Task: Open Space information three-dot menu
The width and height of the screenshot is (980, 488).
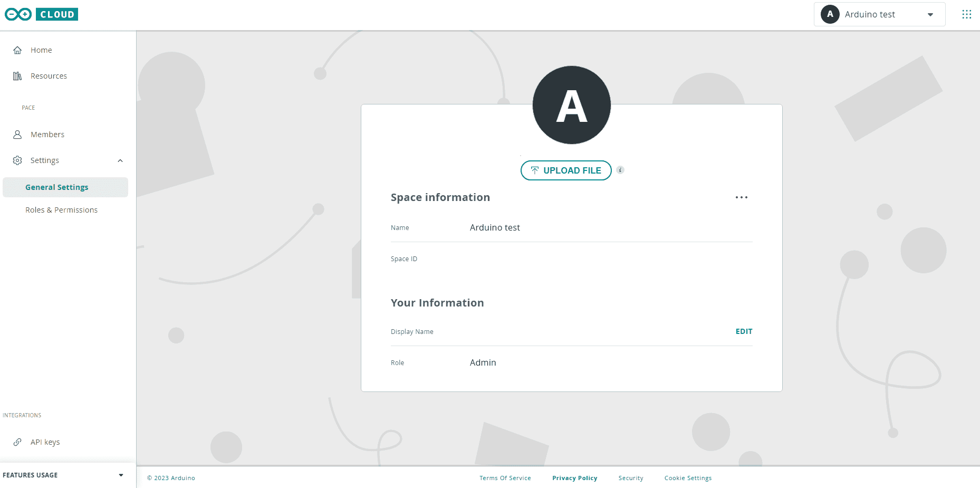Action: point(741,197)
